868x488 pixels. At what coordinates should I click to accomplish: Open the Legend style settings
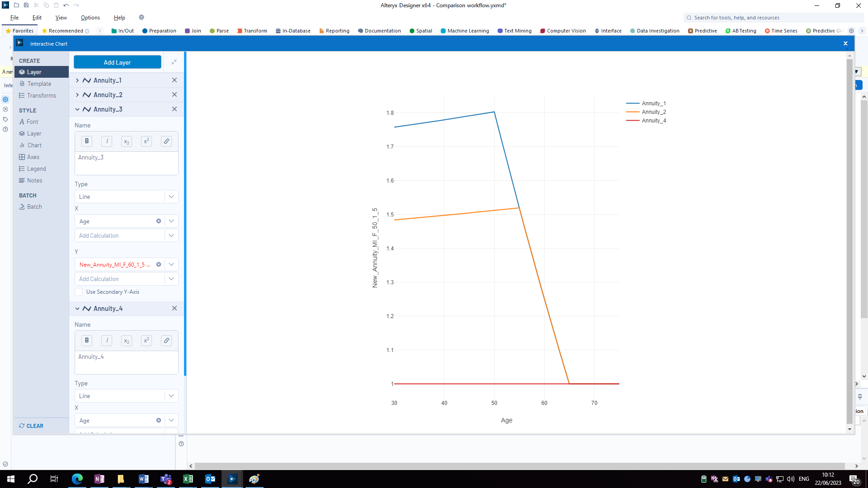click(x=36, y=169)
